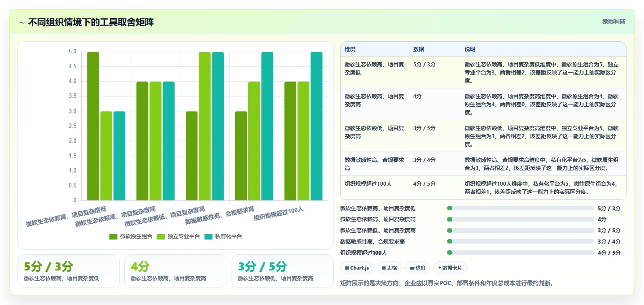Click the 微软原生组合 bar for 微软生态依赖低、项目复杂度高

[192, 156]
